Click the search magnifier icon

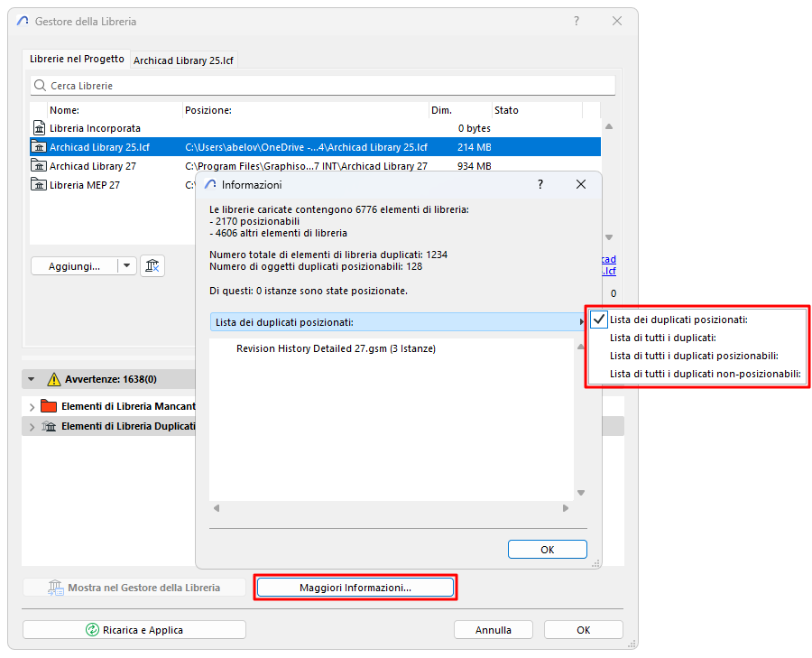point(40,86)
